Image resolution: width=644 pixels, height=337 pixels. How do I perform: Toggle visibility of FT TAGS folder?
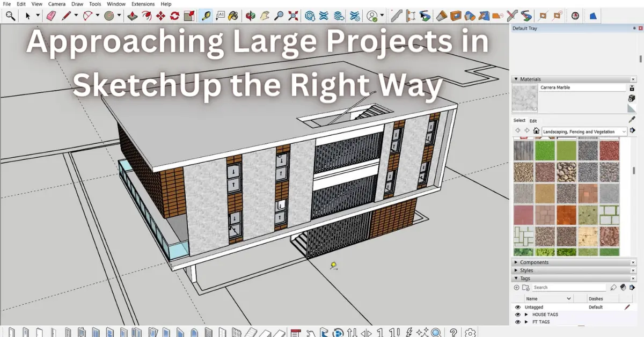point(518,322)
